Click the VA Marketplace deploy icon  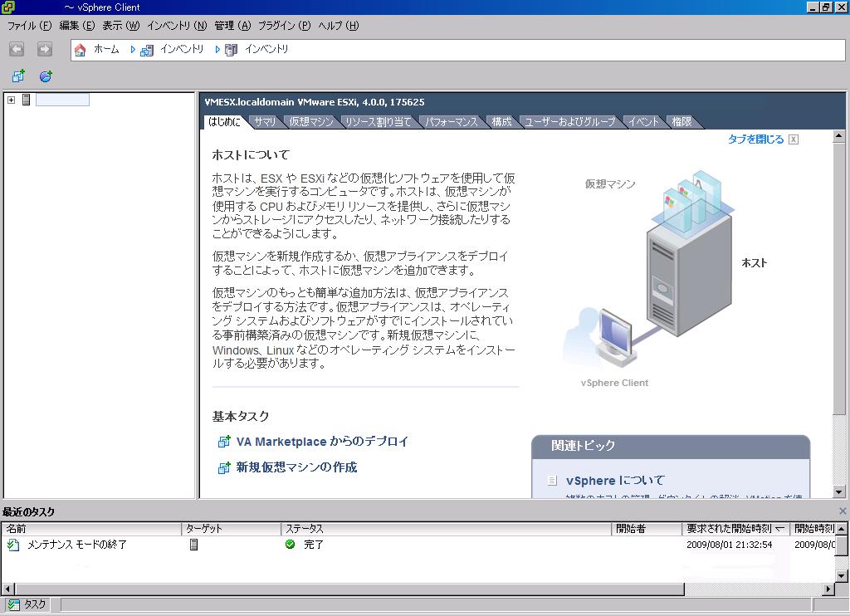pos(223,442)
